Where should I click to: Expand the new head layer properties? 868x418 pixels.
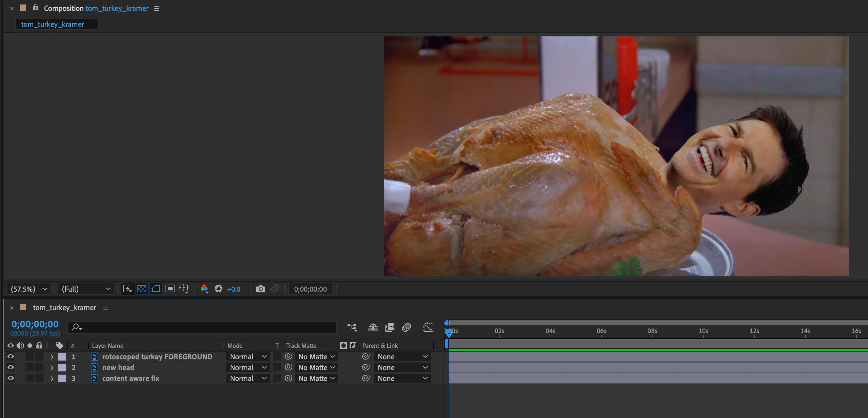tap(52, 368)
